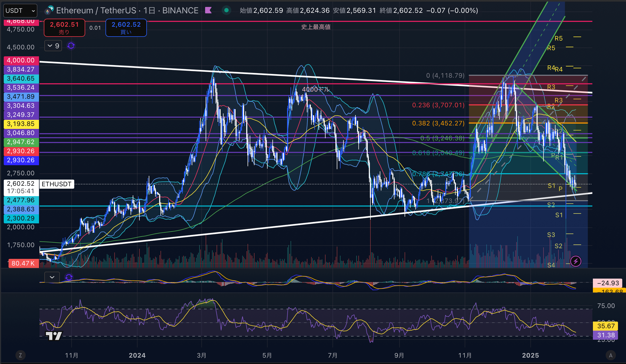Click the current price 2,602.52 axis label
The image size is (626, 364).
(x=21, y=187)
